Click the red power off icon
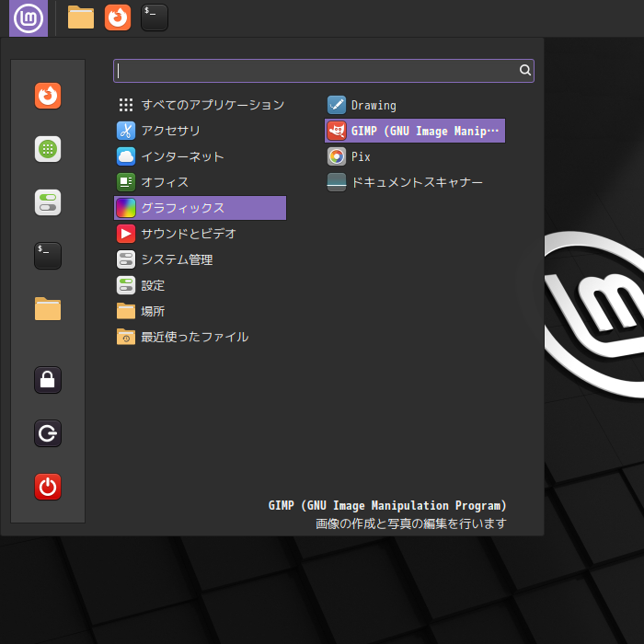 click(x=48, y=487)
